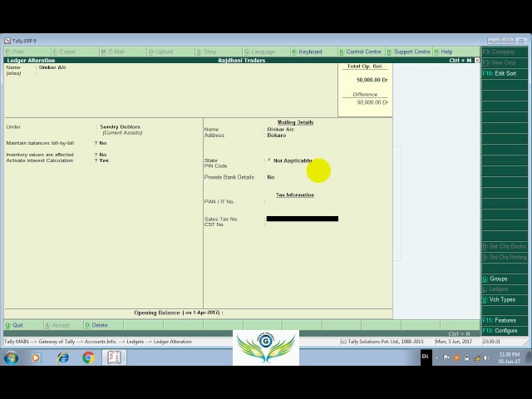Open the Support Centre

(409, 52)
